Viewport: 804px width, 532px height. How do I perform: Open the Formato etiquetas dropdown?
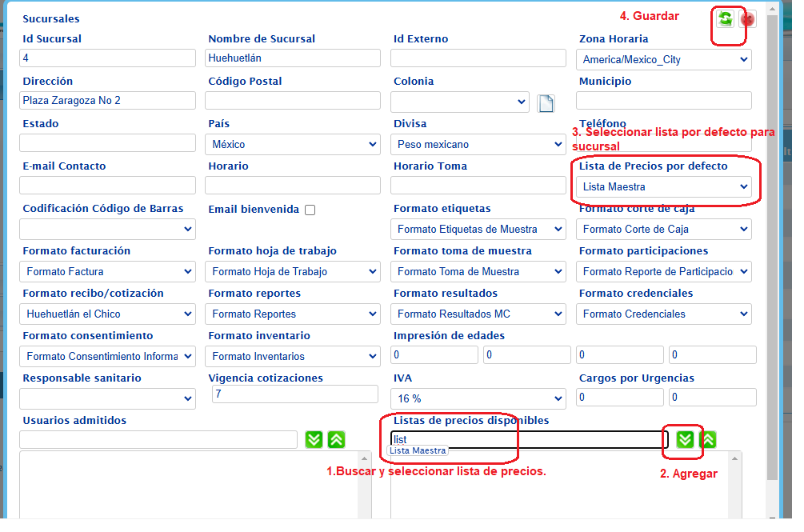[478, 229]
